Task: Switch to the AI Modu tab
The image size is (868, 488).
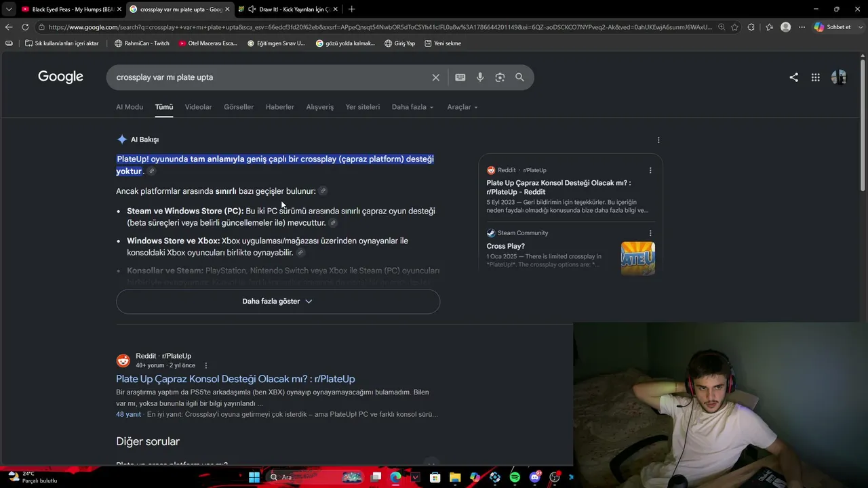Action: coord(130,107)
